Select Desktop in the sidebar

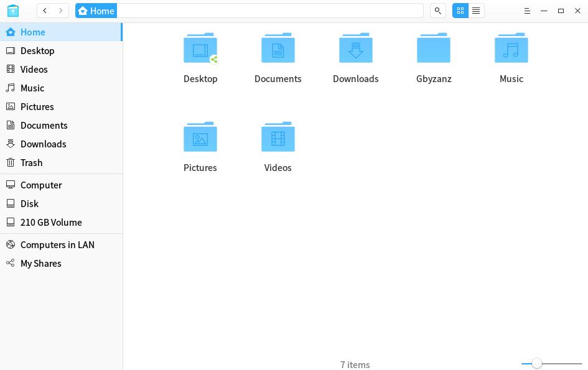(61, 50)
